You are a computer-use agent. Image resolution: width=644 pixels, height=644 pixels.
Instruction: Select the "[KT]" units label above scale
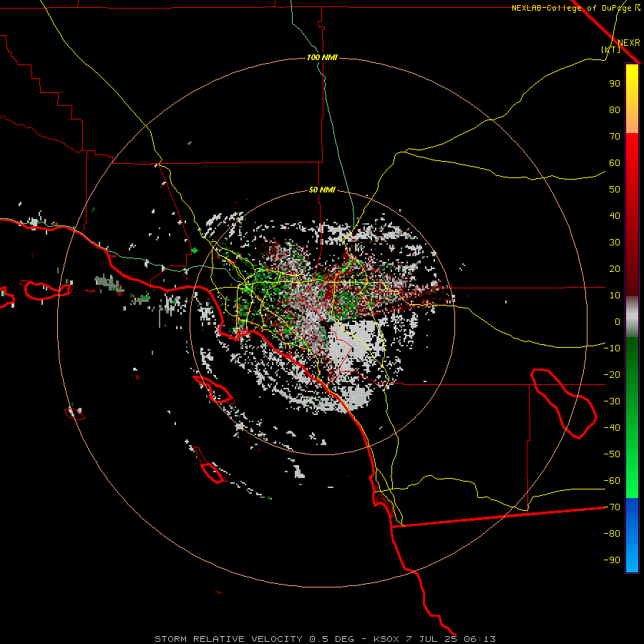click(x=610, y=49)
